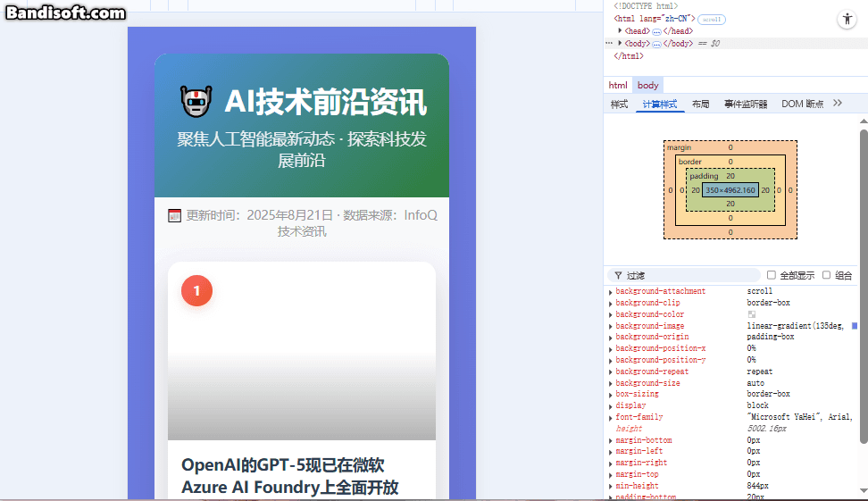The height and width of the screenshot is (501, 868).
Task: Expand the background-origin property
Action: tap(611, 338)
